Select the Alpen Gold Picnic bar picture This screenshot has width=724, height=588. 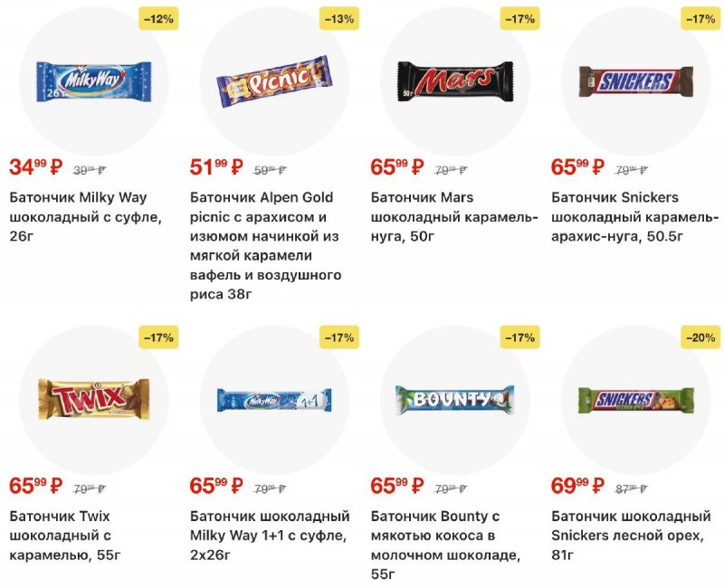coord(274,82)
